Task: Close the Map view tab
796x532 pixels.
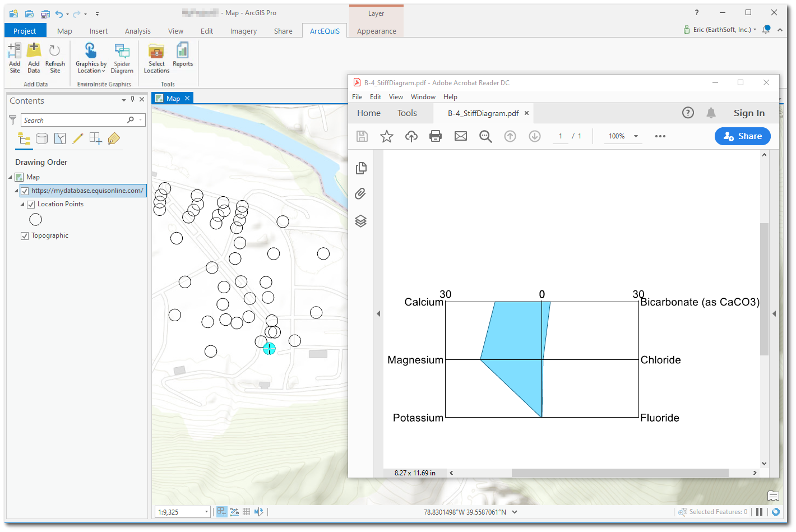Action: coord(187,98)
